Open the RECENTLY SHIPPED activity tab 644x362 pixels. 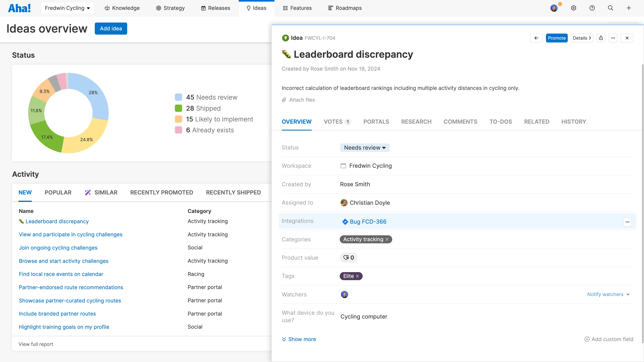pyautogui.click(x=233, y=192)
